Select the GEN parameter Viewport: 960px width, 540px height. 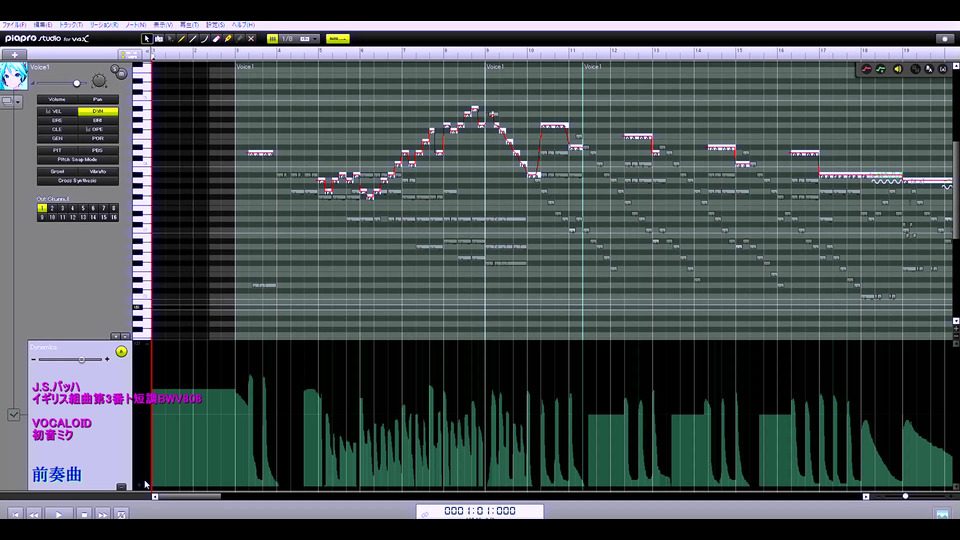pyautogui.click(x=57, y=138)
